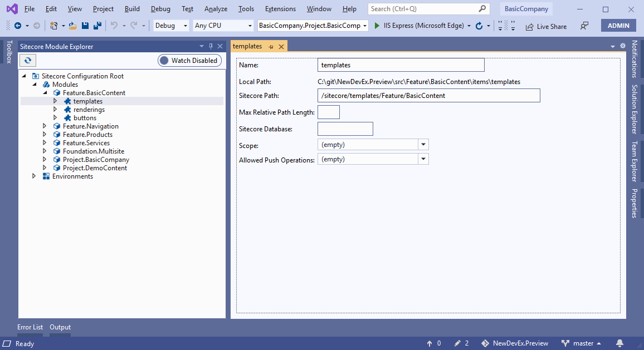Click the notifications bell in status bar

(x=620, y=343)
